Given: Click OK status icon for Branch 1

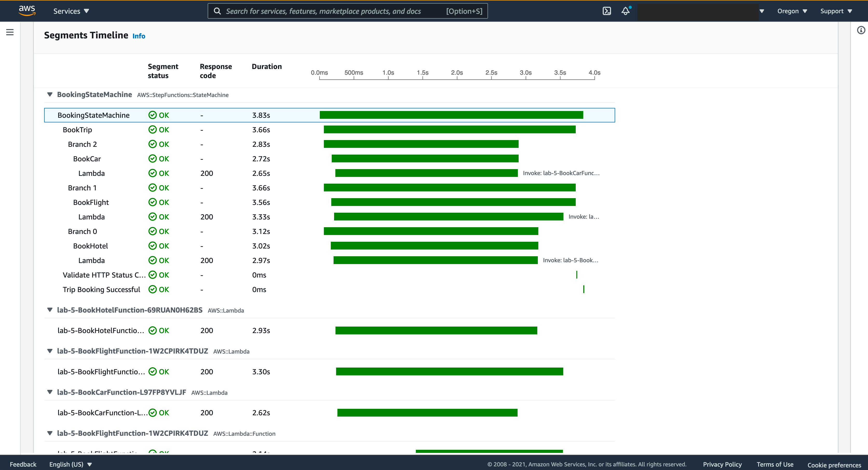Looking at the screenshot, I should coord(153,188).
